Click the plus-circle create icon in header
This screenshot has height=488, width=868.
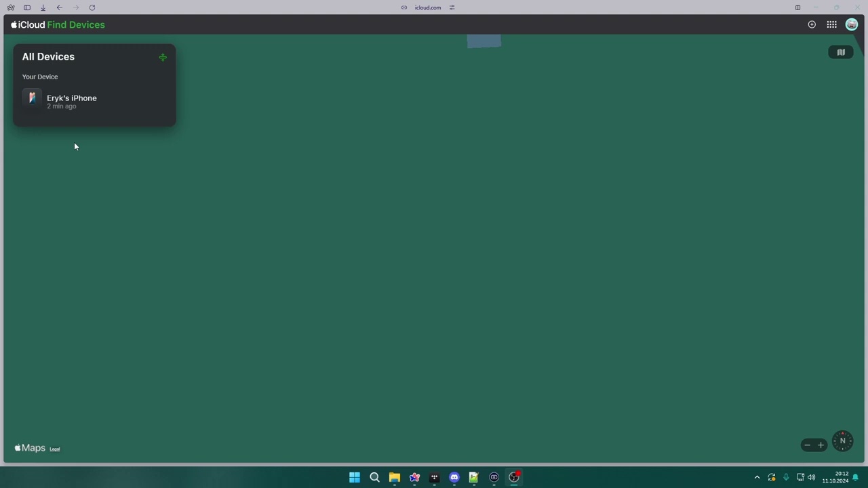(812, 24)
